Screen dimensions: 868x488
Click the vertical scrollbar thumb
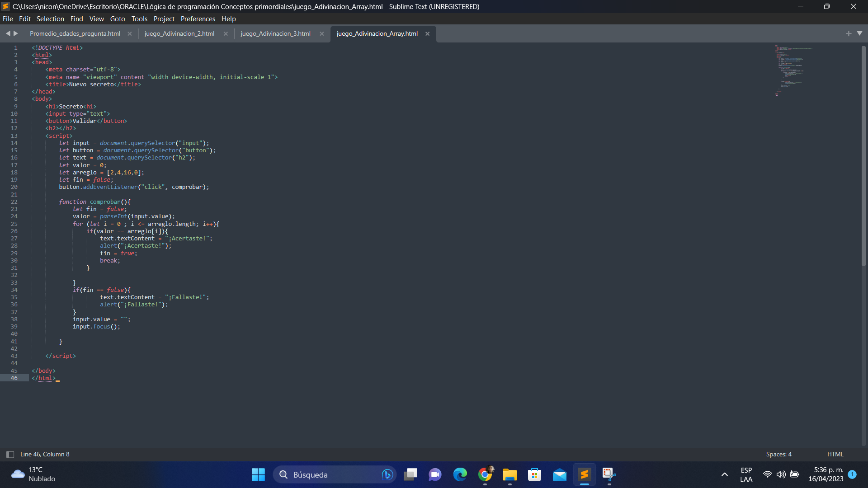tap(863, 156)
